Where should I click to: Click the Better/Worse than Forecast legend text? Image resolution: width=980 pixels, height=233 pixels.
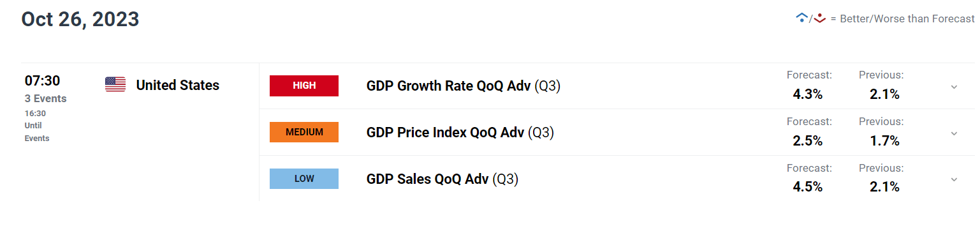(x=902, y=19)
